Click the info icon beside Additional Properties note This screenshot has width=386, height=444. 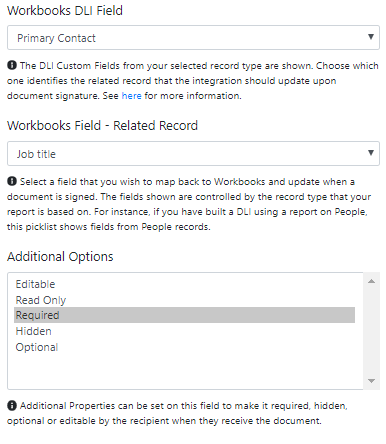pyautogui.click(x=12, y=405)
